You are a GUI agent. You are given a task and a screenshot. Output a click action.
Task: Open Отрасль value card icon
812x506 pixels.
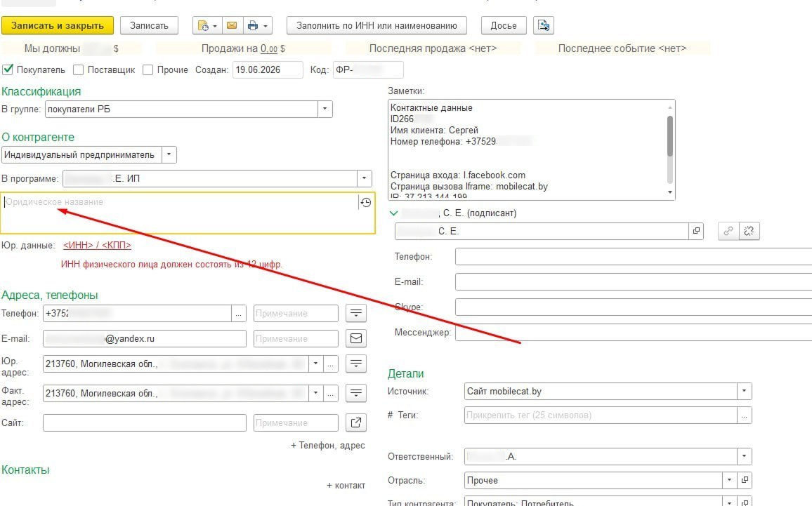coord(744,480)
